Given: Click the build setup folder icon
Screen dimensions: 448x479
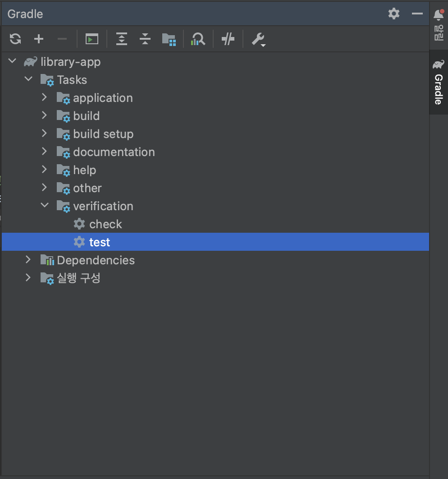Looking at the screenshot, I should (64, 134).
